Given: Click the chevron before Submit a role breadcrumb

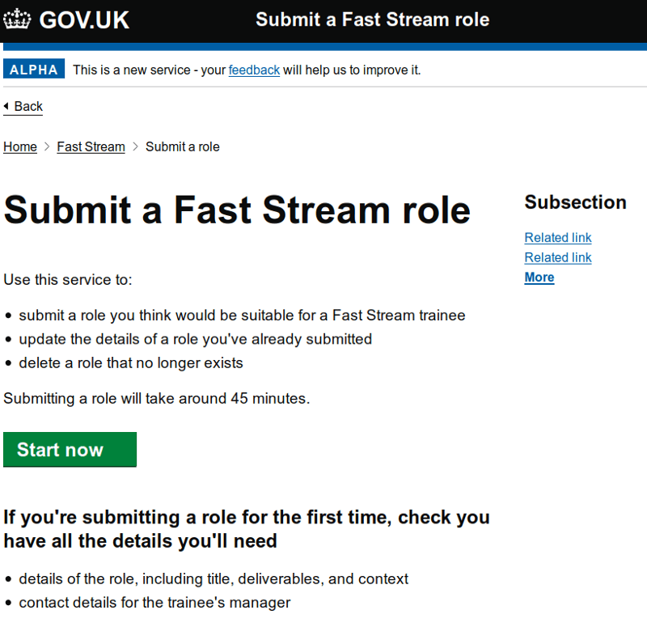Looking at the screenshot, I should click(x=135, y=146).
